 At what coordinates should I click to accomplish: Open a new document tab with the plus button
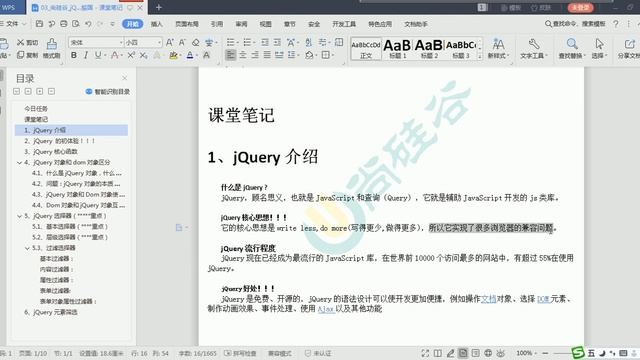159,7
